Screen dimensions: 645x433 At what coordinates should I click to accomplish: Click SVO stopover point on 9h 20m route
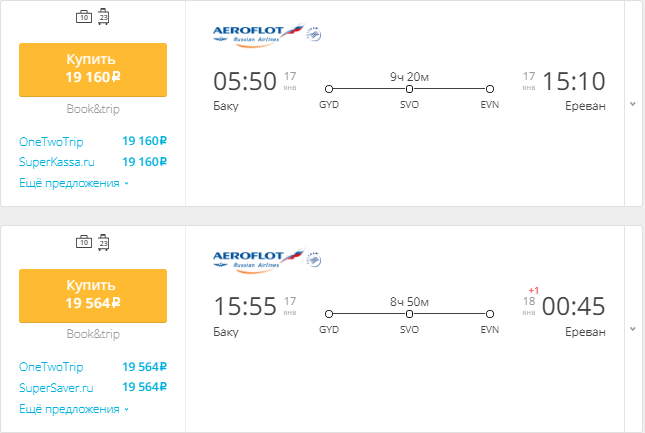pos(409,88)
